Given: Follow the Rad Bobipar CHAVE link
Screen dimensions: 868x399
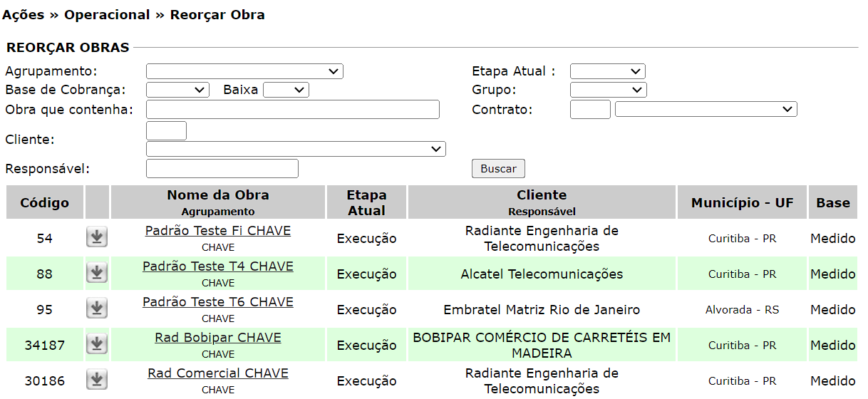Looking at the screenshot, I should click(x=218, y=338).
